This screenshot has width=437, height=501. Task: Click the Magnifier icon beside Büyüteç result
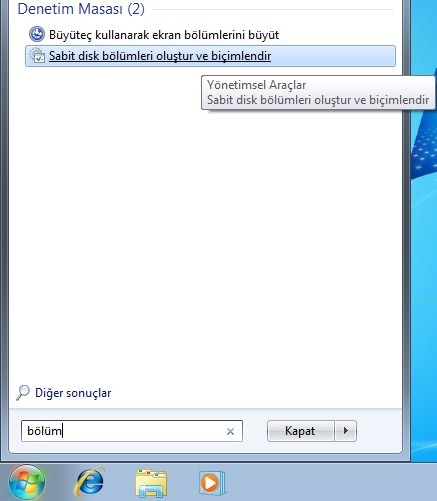tap(37, 35)
